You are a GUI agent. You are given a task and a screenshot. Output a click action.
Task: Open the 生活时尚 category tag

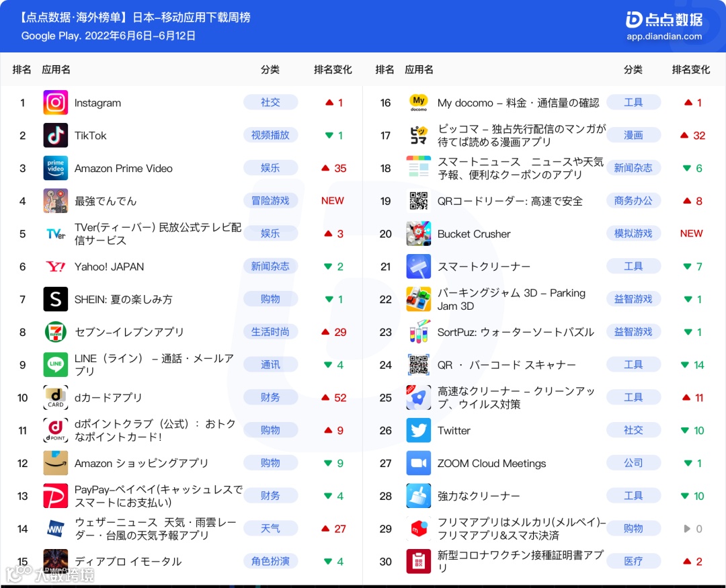[270, 332]
